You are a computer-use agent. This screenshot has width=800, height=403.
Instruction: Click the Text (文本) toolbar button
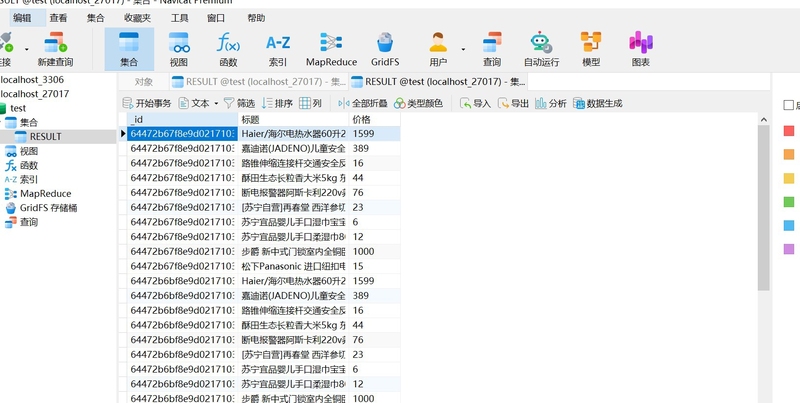[x=194, y=104]
